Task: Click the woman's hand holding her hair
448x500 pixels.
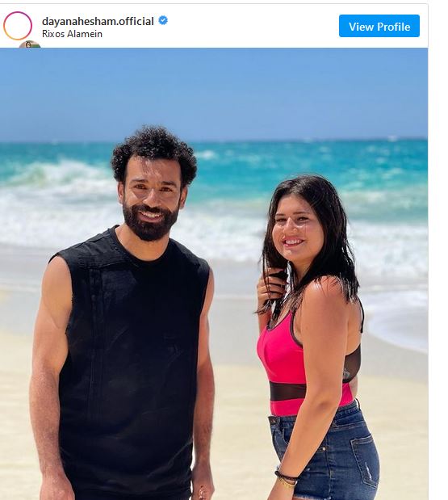Action: pos(271,287)
